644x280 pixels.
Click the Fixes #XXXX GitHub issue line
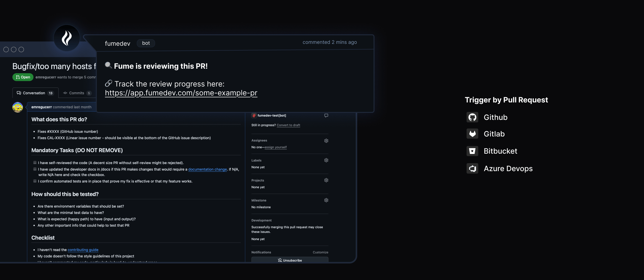(x=68, y=132)
